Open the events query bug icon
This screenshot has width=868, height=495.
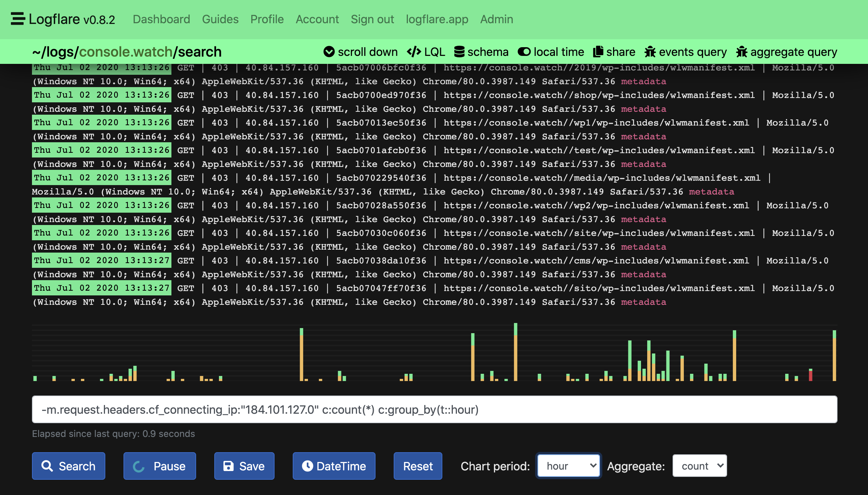[650, 52]
